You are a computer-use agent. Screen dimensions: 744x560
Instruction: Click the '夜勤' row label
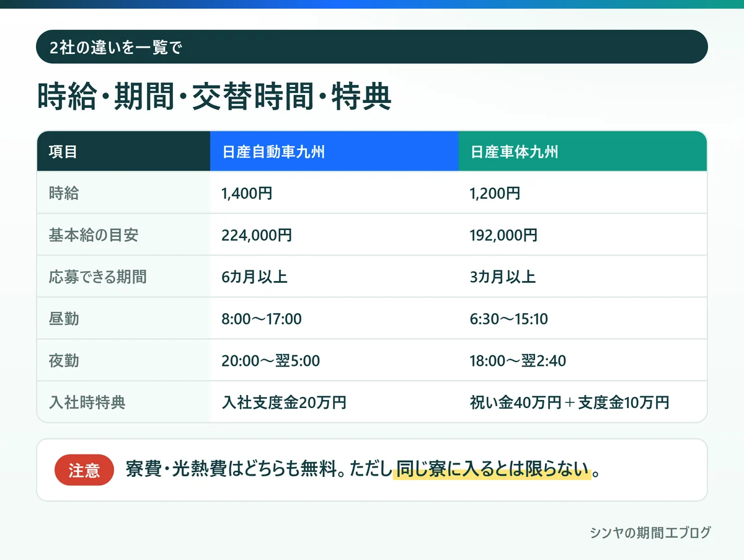[64, 360]
